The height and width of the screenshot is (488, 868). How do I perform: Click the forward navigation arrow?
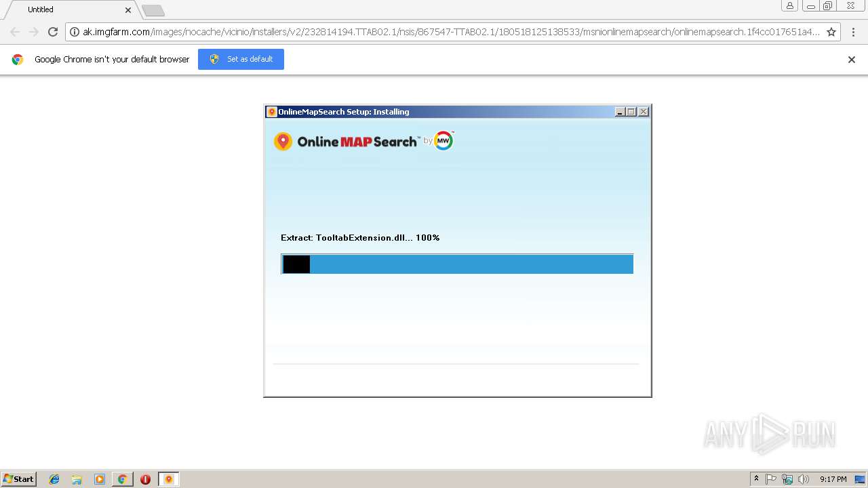[34, 32]
